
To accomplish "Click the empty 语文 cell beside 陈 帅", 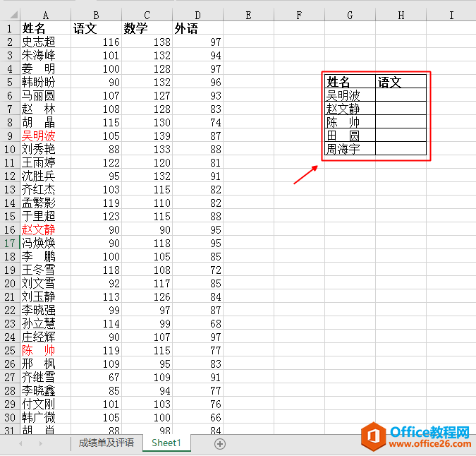I will [x=401, y=122].
